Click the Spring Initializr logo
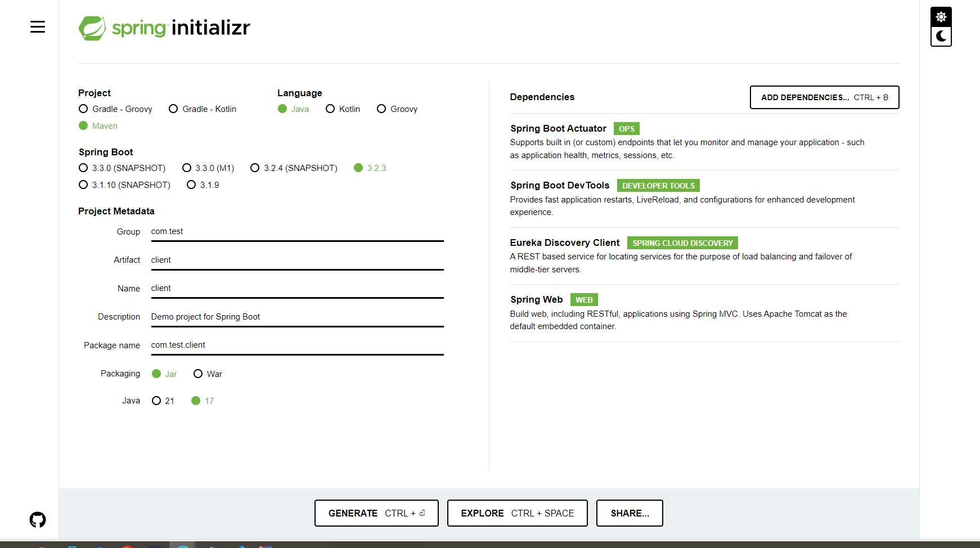The width and height of the screenshot is (980, 548). coord(164,28)
